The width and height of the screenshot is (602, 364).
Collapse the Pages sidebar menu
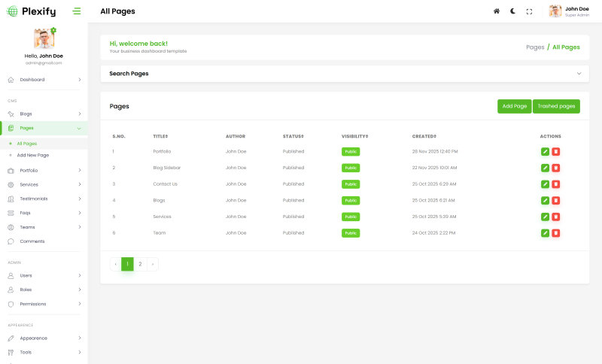point(44,129)
